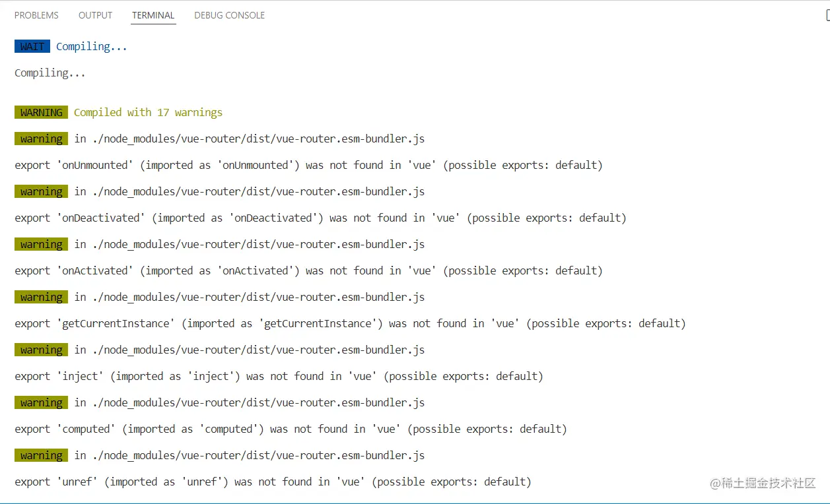This screenshot has width=830, height=504.
Task: Open the DEBUG CONSOLE tab
Action: pyautogui.click(x=229, y=15)
